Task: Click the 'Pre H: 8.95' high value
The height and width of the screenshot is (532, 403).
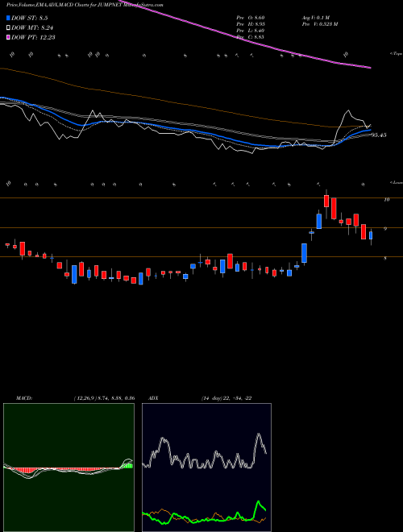Action: point(251,24)
